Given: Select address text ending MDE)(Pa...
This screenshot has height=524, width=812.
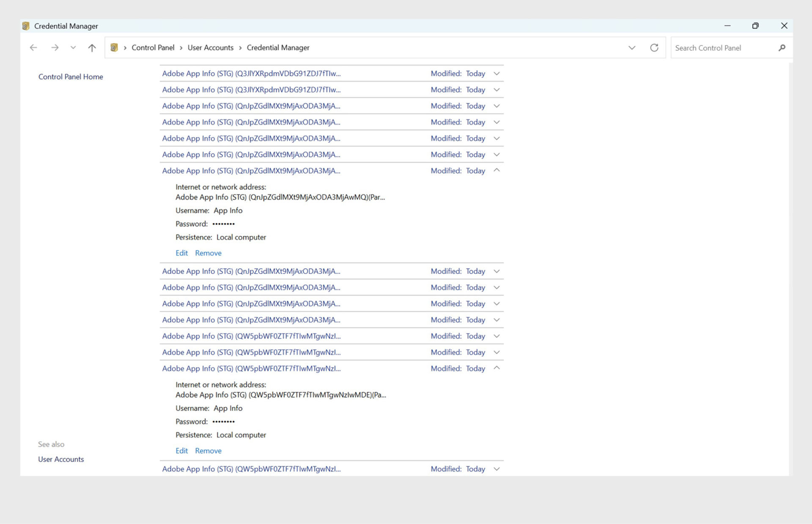Looking at the screenshot, I should (281, 395).
